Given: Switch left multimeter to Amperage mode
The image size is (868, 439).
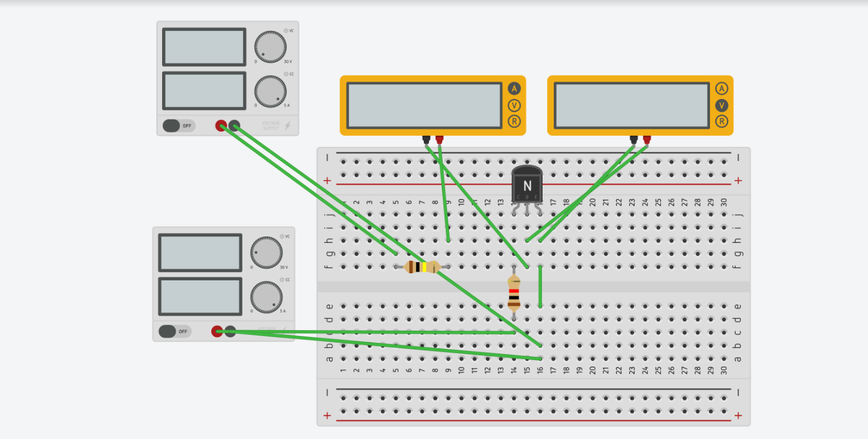Looking at the screenshot, I should pyautogui.click(x=514, y=88).
